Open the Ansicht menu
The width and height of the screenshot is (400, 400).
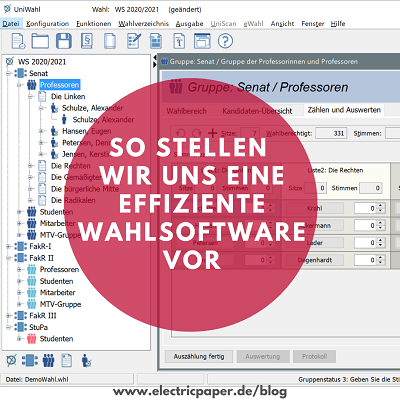pyautogui.click(x=282, y=24)
